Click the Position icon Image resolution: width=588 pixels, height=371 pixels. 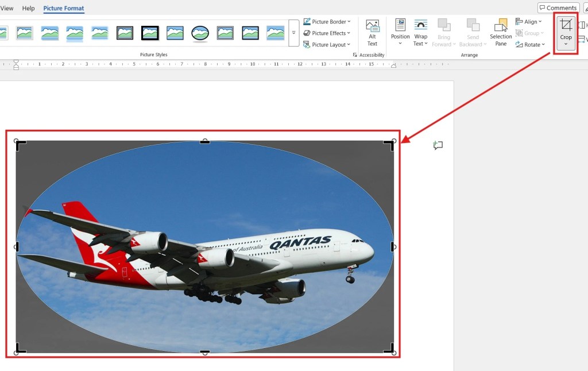point(400,32)
